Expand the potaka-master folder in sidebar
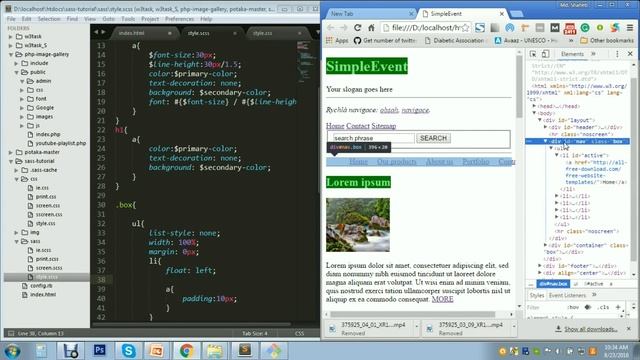Viewport: 640px width, 360px height. (x=11, y=152)
